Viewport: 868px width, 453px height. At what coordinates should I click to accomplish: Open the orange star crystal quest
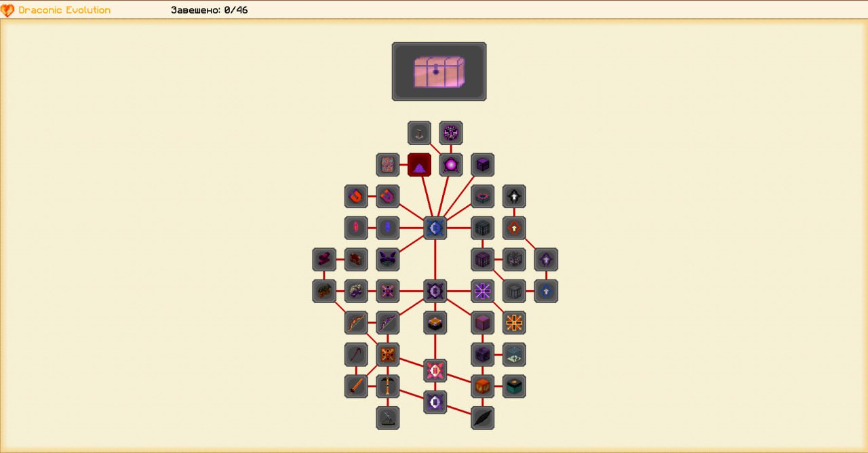click(514, 323)
